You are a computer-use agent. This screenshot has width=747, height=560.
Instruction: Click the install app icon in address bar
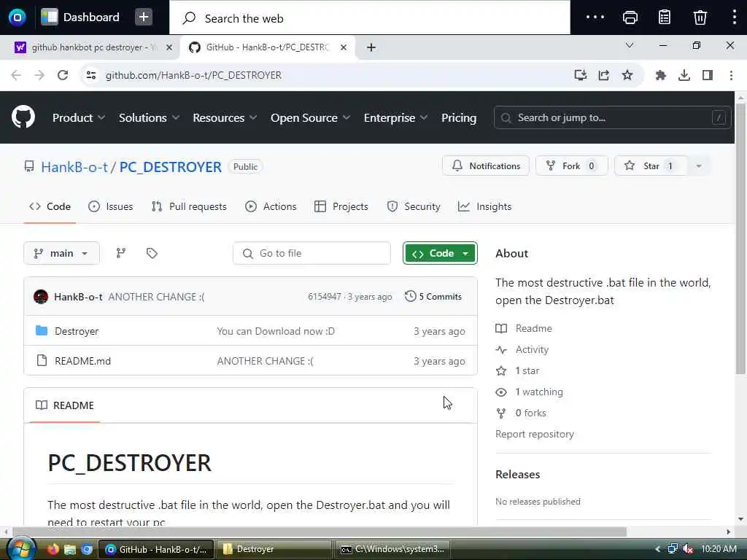(x=580, y=75)
